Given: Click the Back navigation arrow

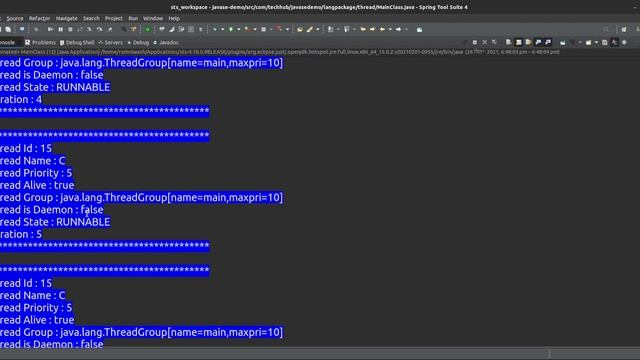Looking at the screenshot, I should click(382, 29).
